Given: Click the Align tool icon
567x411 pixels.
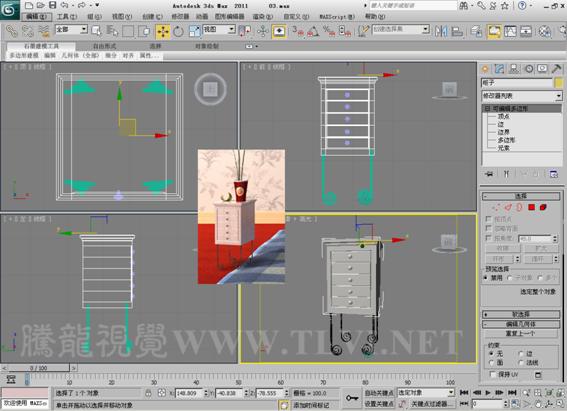Looking at the screenshot, I should (457, 31).
